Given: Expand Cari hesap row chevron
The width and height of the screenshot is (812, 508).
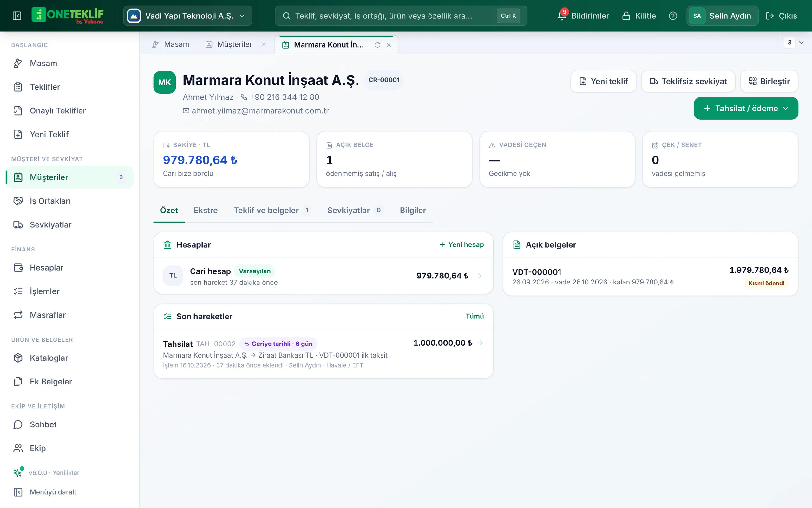Looking at the screenshot, I should pyautogui.click(x=480, y=276).
